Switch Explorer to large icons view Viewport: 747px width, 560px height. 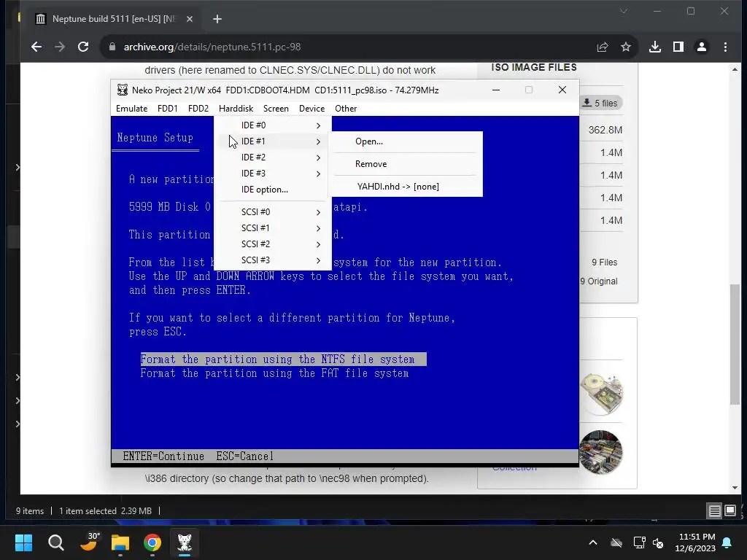[730, 511]
